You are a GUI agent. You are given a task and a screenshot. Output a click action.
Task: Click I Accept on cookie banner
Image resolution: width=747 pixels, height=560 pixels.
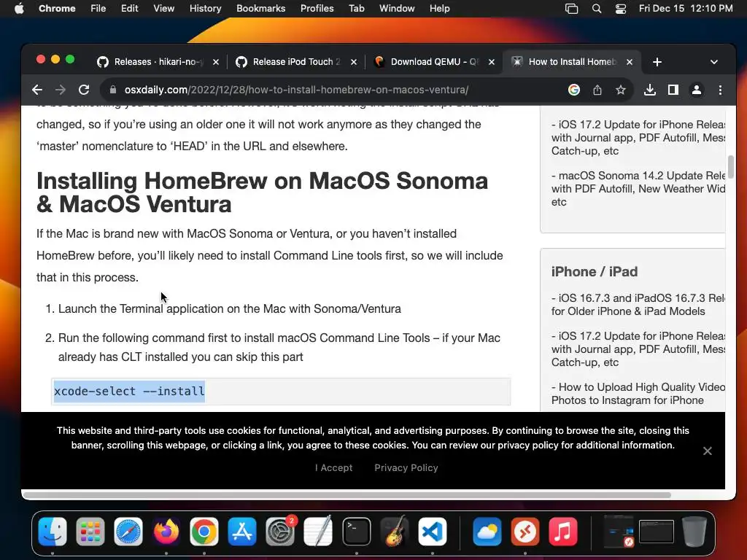tap(333, 467)
